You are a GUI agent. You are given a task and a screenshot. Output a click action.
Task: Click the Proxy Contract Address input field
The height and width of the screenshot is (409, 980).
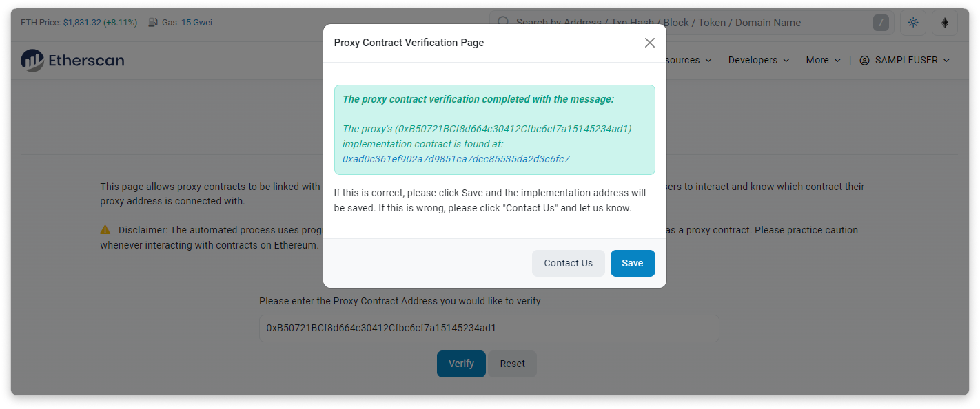[x=489, y=328]
